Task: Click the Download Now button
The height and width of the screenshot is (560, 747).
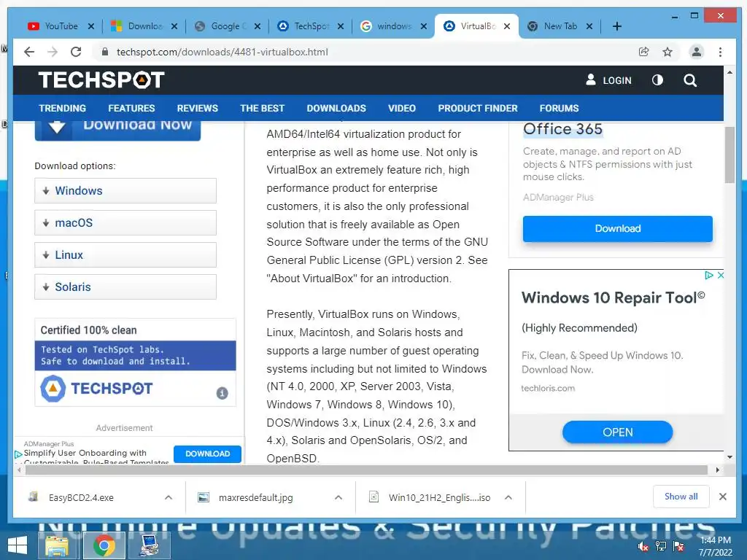Action: click(x=117, y=130)
